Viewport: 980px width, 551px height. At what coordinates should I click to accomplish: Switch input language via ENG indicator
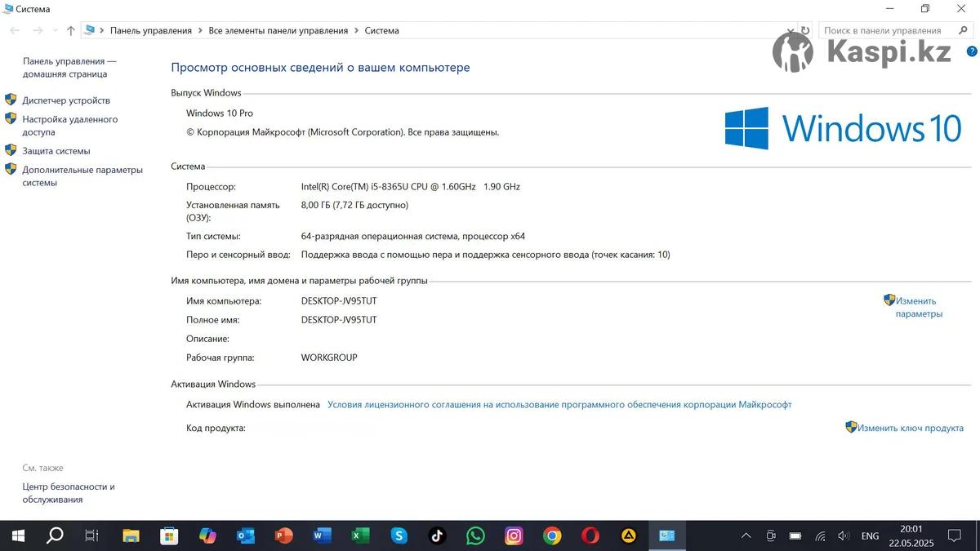coord(871,536)
